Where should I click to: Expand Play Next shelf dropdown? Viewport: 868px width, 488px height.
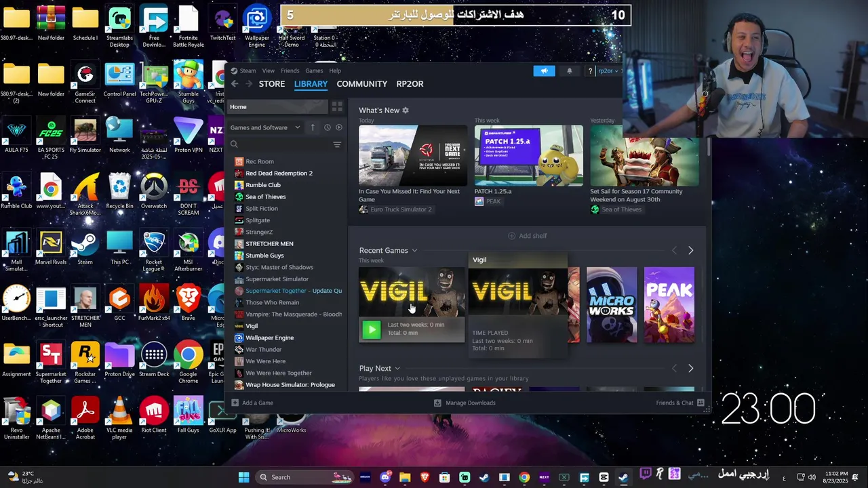tap(397, 369)
